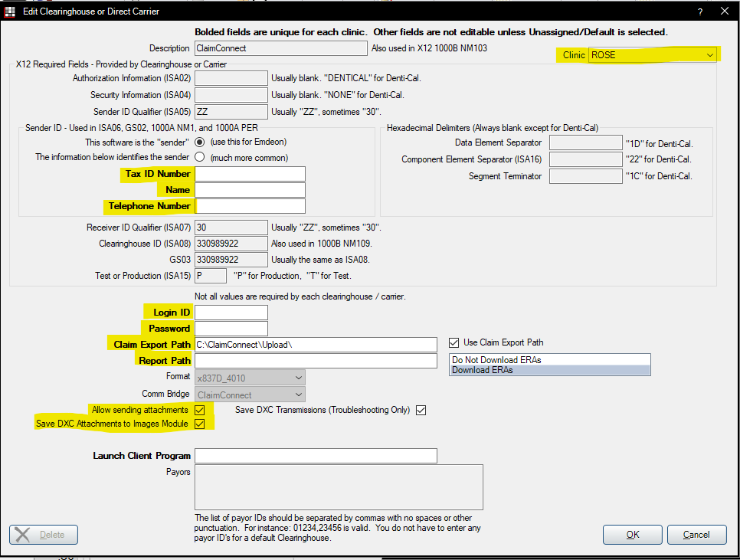Click the Data Element Separator field

pos(586,142)
